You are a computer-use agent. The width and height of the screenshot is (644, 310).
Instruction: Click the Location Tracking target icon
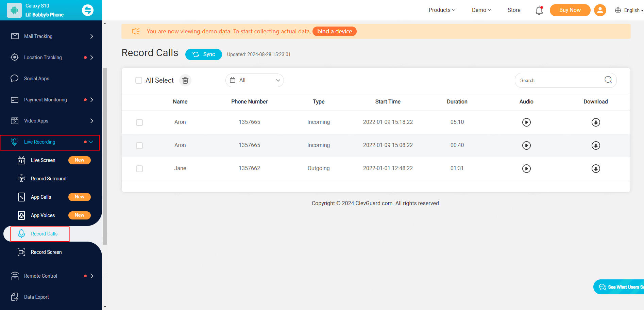(15, 57)
